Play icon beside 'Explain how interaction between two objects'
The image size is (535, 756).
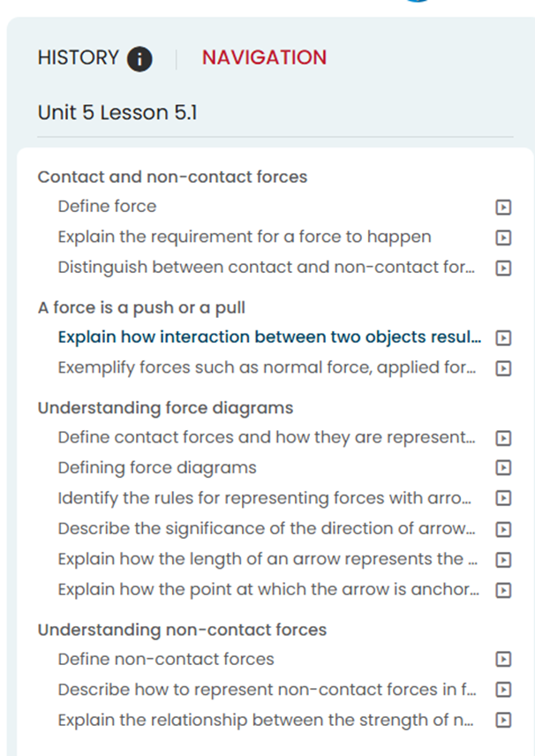pos(503,337)
